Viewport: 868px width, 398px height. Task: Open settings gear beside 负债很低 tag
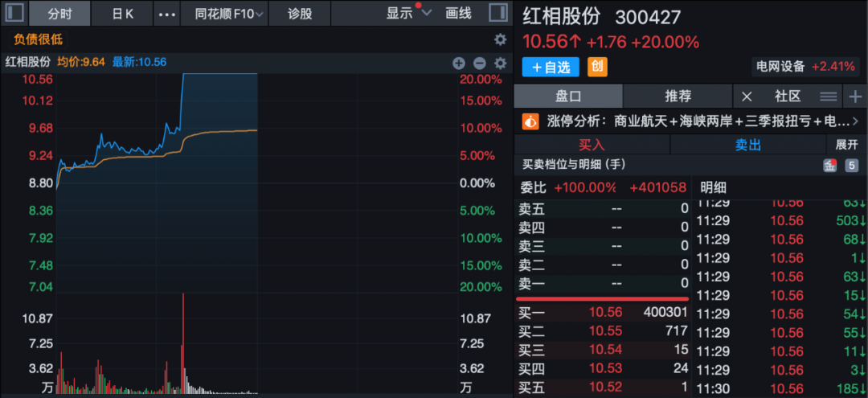point(500,39)
